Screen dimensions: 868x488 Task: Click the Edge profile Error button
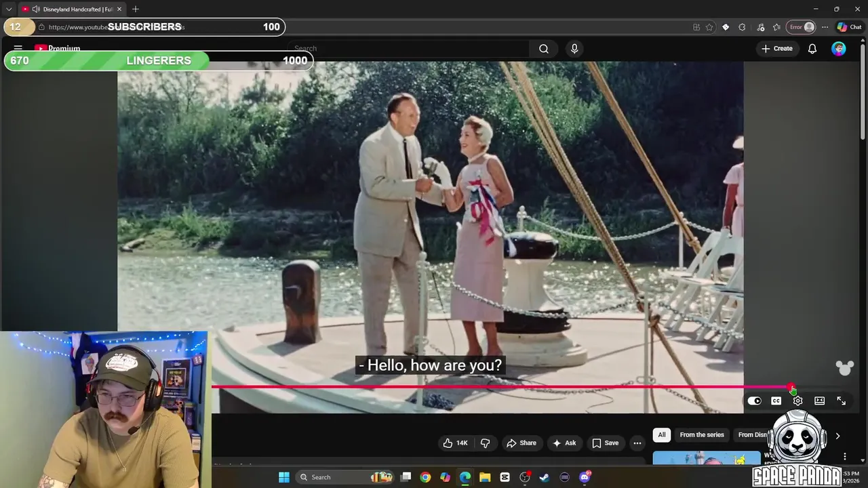801,27
